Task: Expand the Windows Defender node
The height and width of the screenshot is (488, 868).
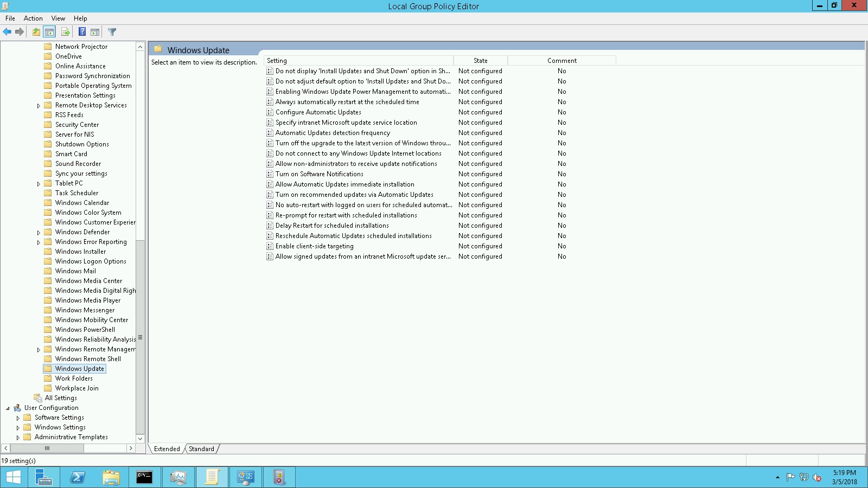Action: pos(39,233)
